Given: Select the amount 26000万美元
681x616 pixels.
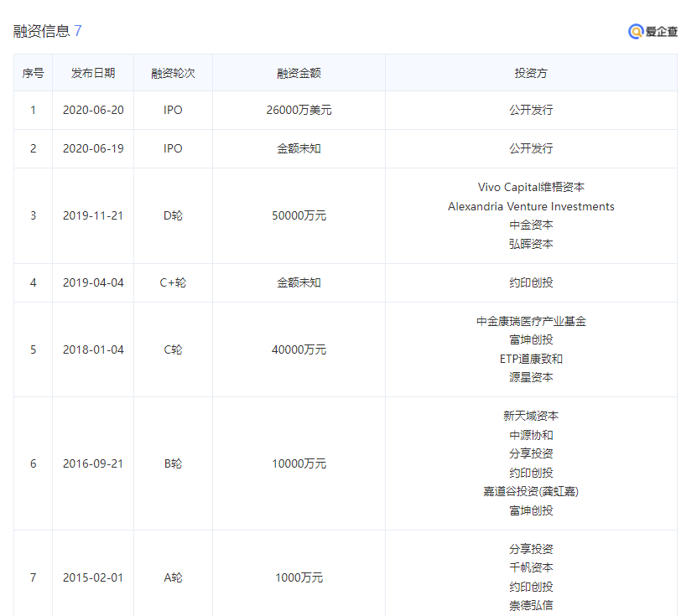Looking at the screenshot, I should click(x=299, y=110).
